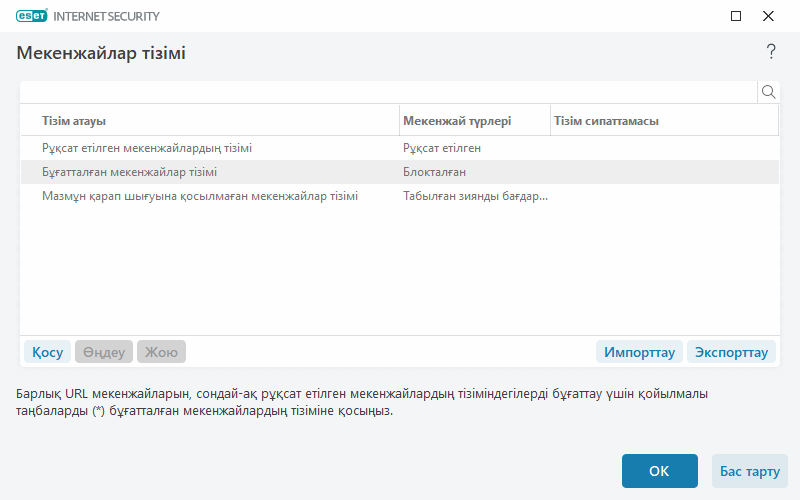Screen dimensions: 800x500
Task: Cancel with the Бас тарту button
Action: (749, 471)
